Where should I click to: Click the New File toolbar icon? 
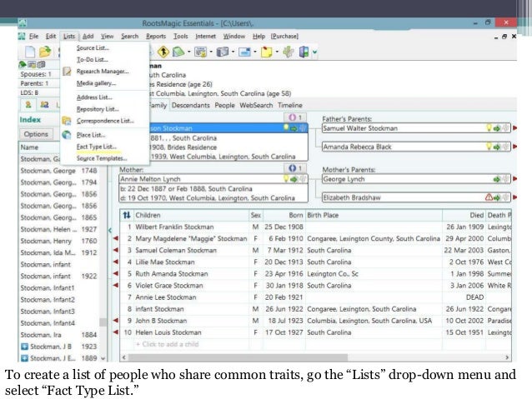(x=30, y=52)
